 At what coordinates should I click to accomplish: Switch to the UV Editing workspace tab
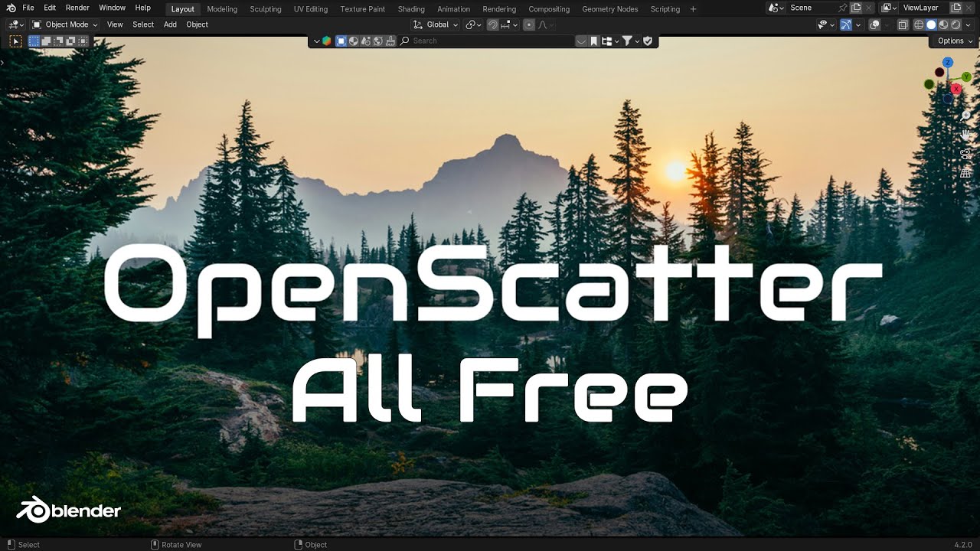[x=310, y=9]
